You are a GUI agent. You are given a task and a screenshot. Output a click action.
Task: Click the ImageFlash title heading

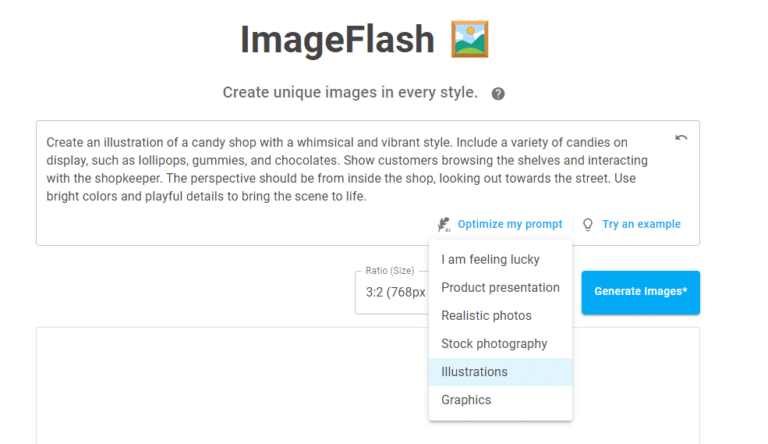tap(337, 40)
